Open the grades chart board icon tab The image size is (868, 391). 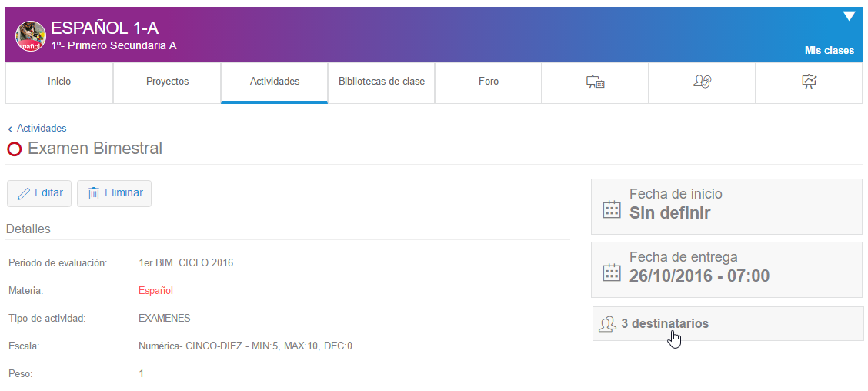[x=809, y=82]
